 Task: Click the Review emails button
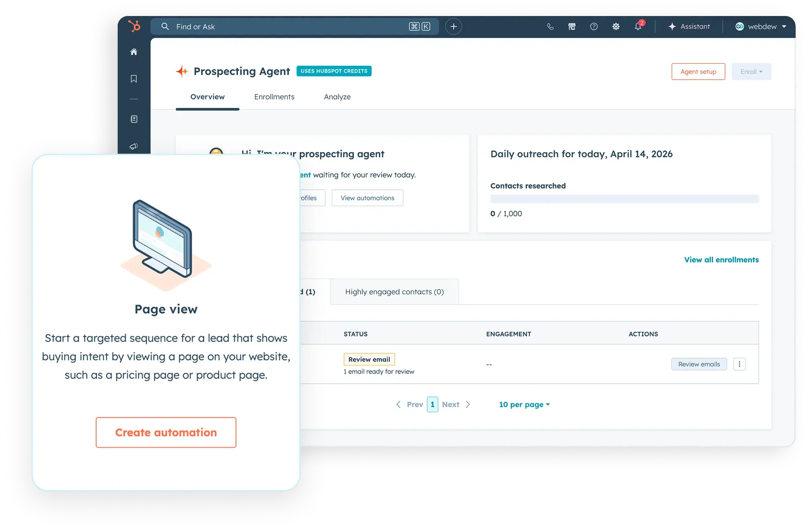[x=699, y=364]
